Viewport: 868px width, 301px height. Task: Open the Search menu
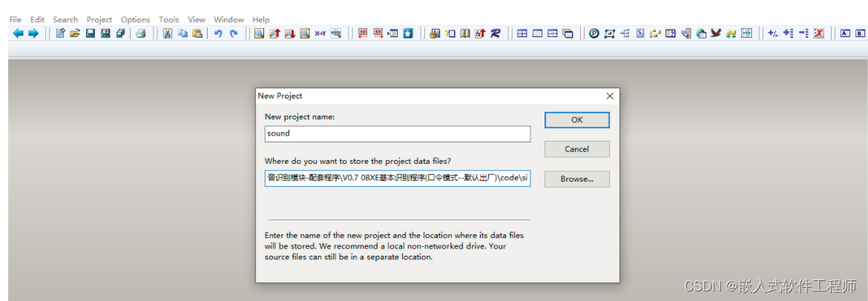(x=65, y=19)
